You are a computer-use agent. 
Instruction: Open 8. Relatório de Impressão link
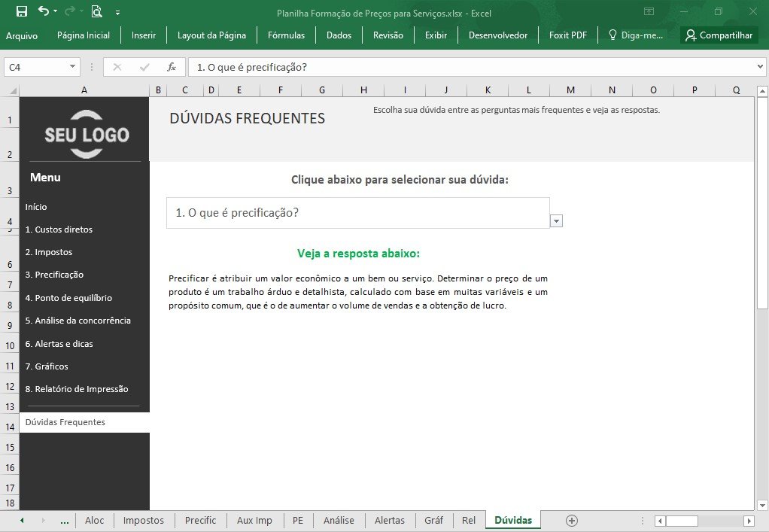coord(77,389)
